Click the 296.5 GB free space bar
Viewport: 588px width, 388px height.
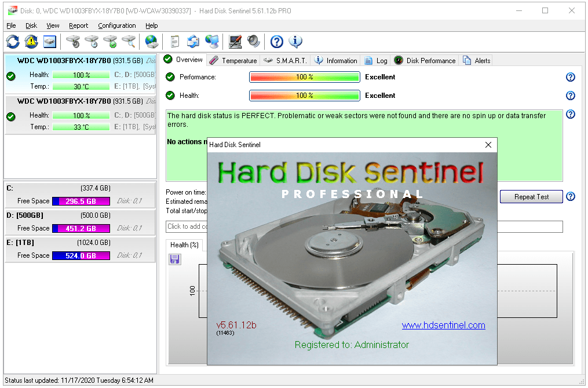coord(81,202)
